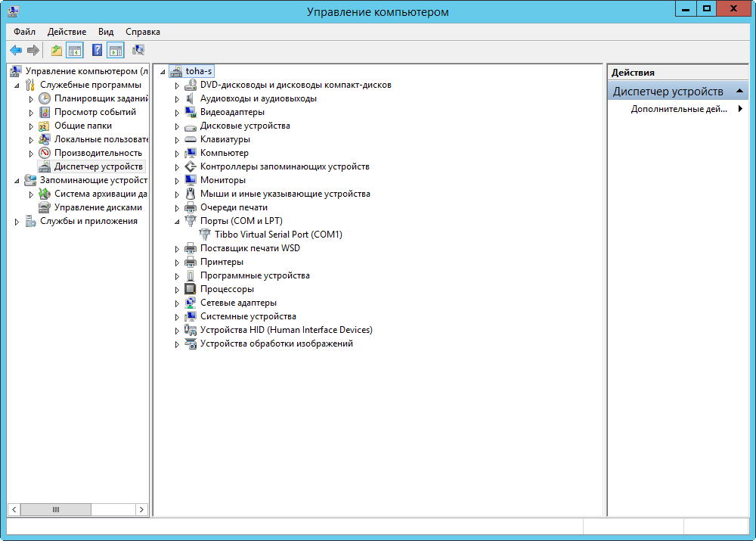Image resolution: width=756 pixels, height=541 pixels.
Task: Select Tibbo Virtual Serial Port (COM1) device
Action: pos(278,235)
